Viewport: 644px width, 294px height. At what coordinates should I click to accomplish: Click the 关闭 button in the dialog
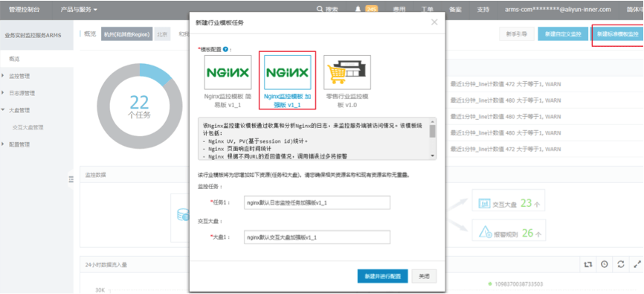click(425, 276)
